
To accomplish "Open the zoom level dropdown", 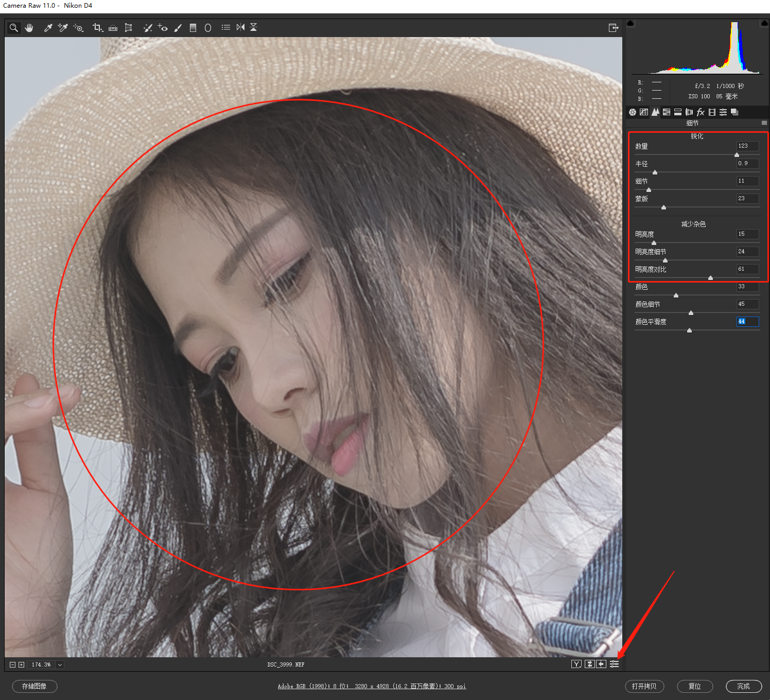I will click(60, 665).
